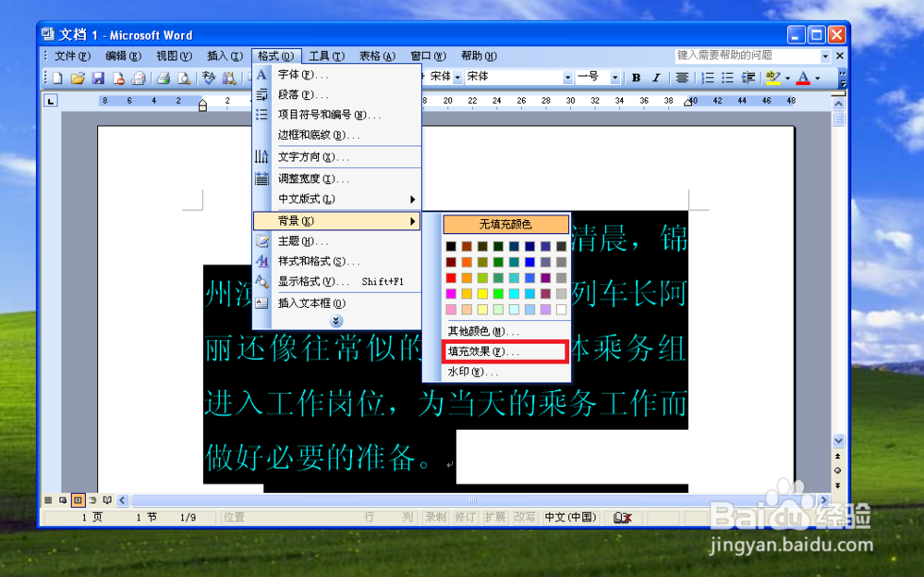Open the 宋体 font name dropdown arrow
924x577 pixels.
click(567, 78)
